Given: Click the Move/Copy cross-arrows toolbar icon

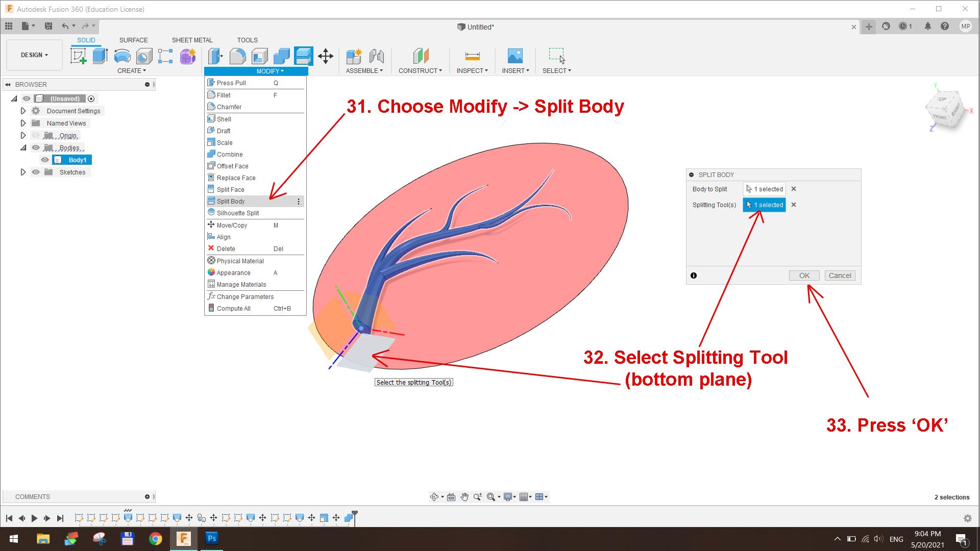Looking at the screenshot, I should coord(325,56).
